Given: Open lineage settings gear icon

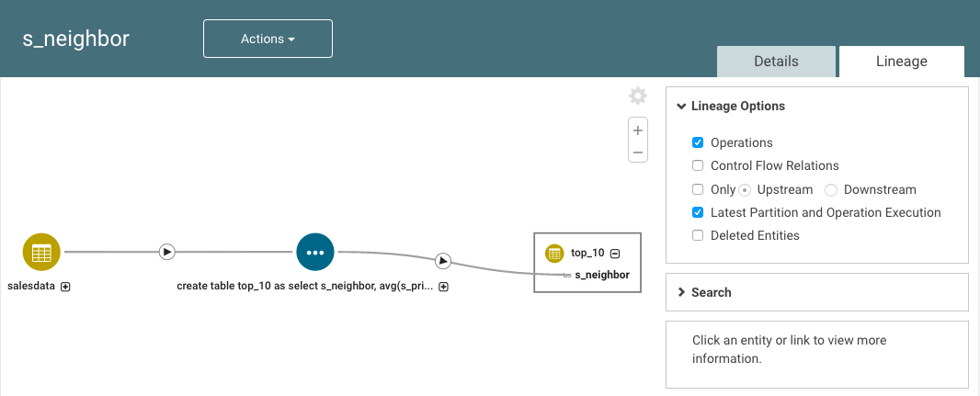Looking at the screenshot, I should [x=637, y=96].
